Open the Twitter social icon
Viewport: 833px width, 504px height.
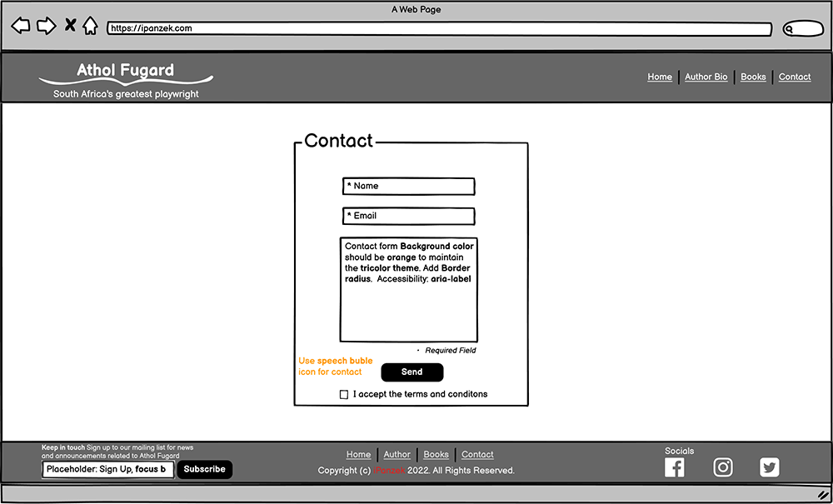point(769,467)
